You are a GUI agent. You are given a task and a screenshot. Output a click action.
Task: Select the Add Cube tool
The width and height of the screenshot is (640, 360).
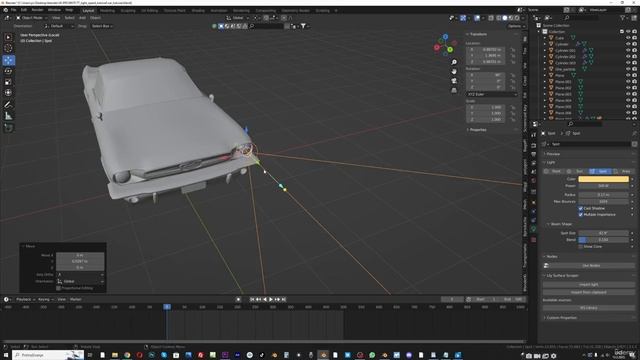pyautogui.click(x=9, y=128)
